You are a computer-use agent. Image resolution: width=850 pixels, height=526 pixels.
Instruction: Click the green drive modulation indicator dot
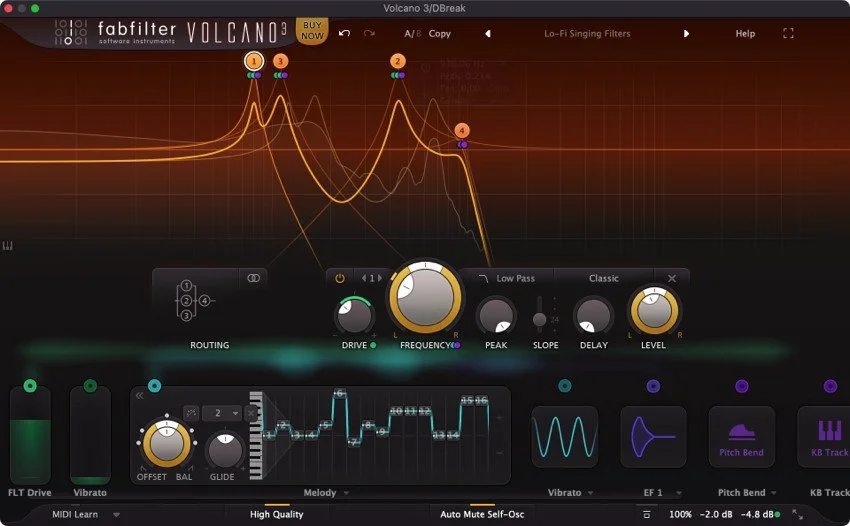coord(373,345)
